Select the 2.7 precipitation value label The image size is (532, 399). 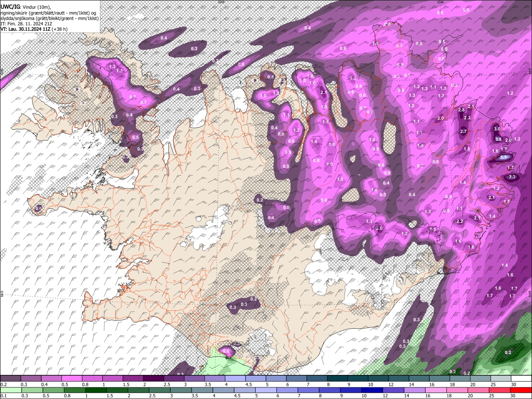(463, 131)
